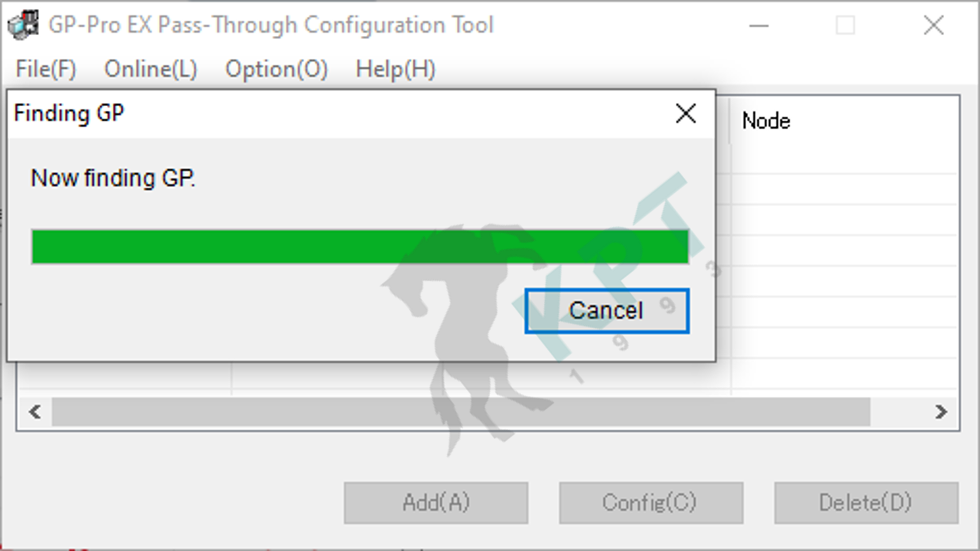Close the Pass-Through Configuration Tool window

pyautogui.click(x=933, y=26)
